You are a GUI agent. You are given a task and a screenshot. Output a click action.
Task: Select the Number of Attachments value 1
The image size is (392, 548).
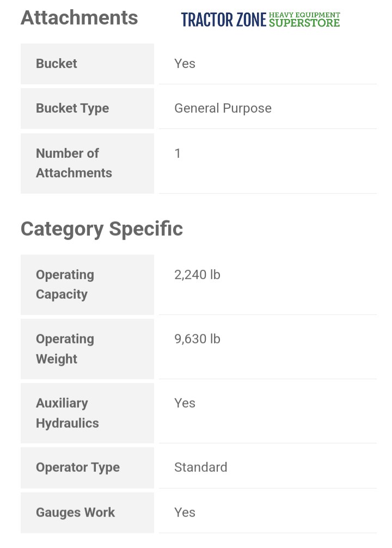coord(177,153)
